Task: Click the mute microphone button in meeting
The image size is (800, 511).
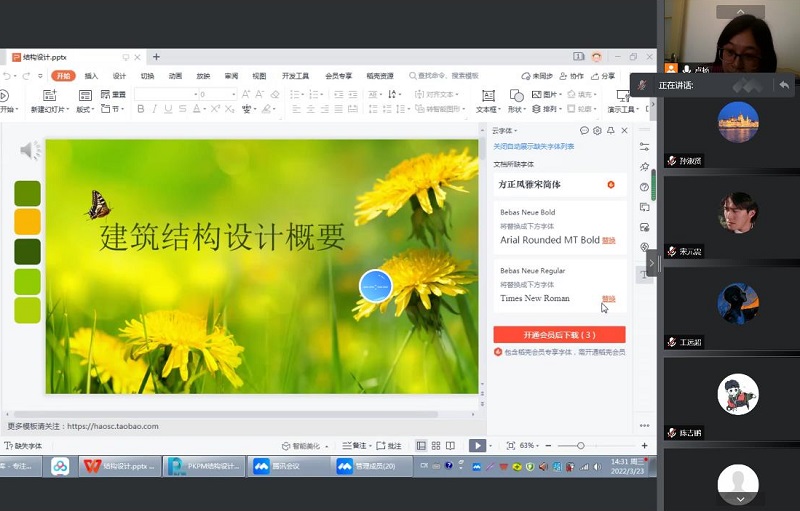Action: click(x=644, y=86)
